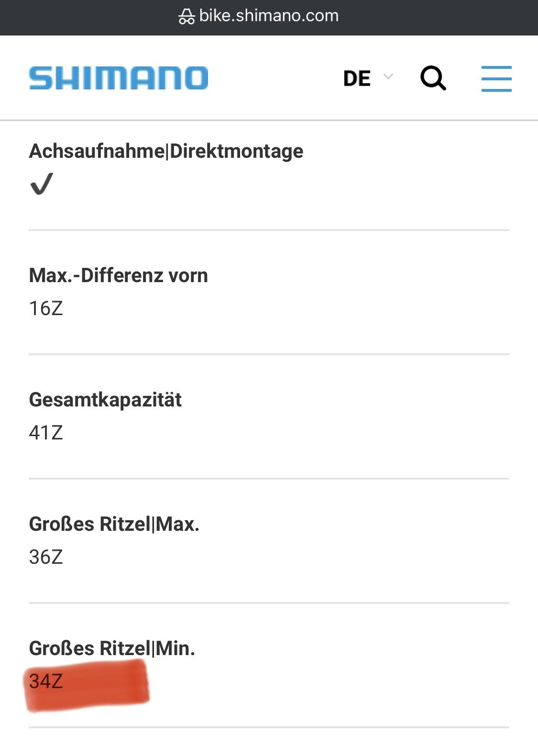Image resolution: width=538 pixels, height=756 pixels.
Task: Click the Großes Ritzel|Max. label
Action: coord(114,524)
